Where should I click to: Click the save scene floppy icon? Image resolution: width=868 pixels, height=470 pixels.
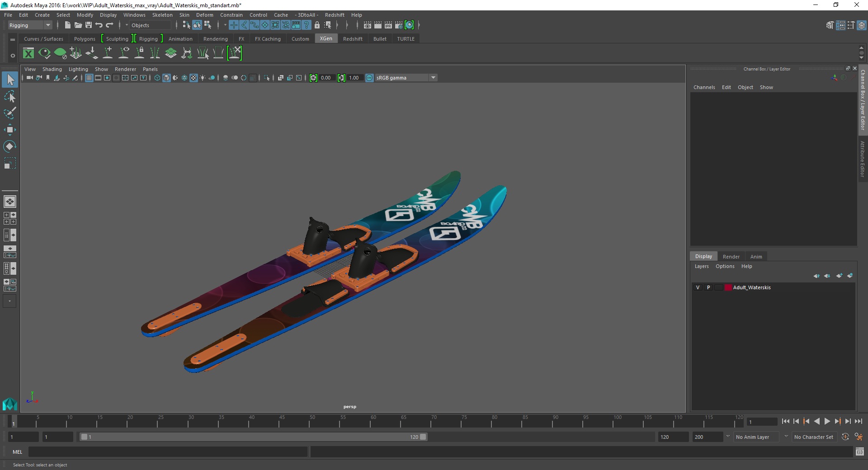pyautogui.click(x=88, y=25)
